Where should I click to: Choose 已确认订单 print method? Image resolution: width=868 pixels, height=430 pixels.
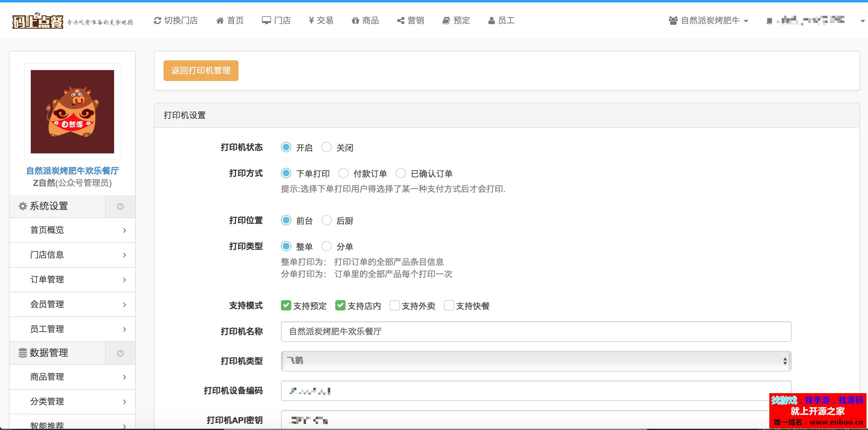tap(400, 173)
